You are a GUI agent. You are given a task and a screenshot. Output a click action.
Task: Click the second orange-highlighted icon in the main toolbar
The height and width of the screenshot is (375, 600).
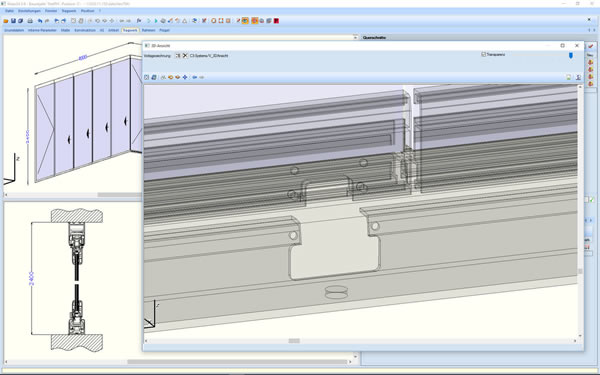tap(254, 21)
